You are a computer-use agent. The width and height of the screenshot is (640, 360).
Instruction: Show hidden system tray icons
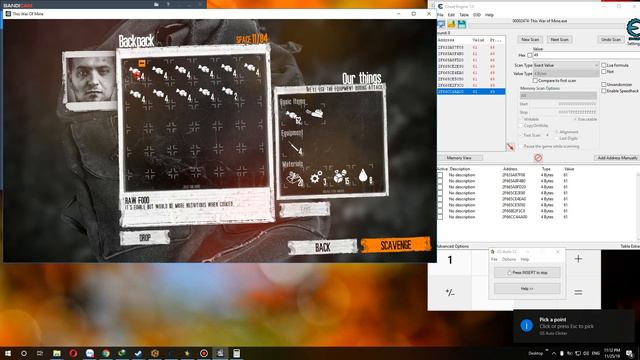(x=553, y=353)
